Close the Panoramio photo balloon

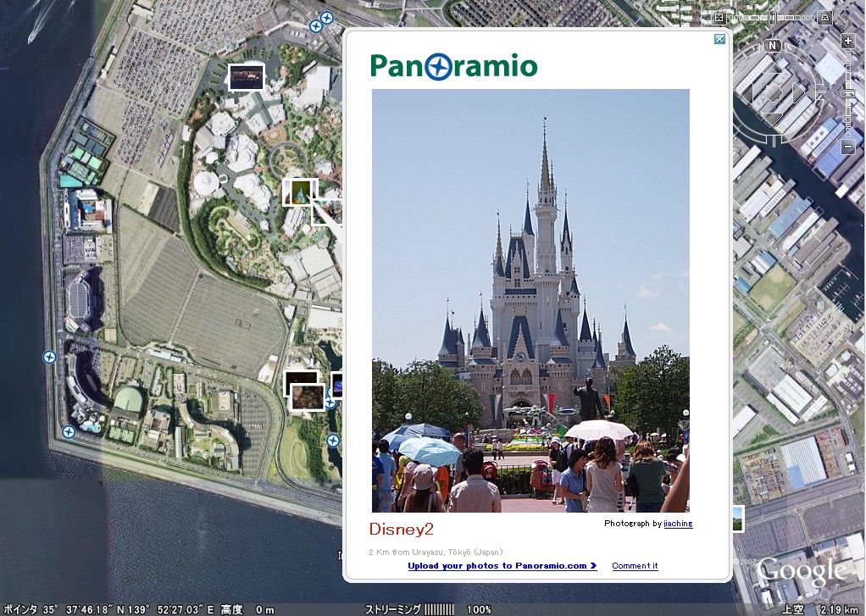[x=719, y=39]
